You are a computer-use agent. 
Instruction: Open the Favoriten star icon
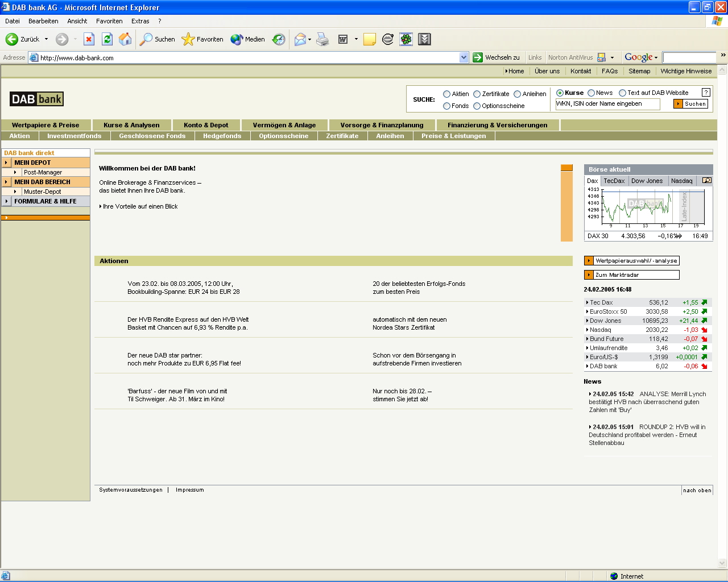[188, 39]
